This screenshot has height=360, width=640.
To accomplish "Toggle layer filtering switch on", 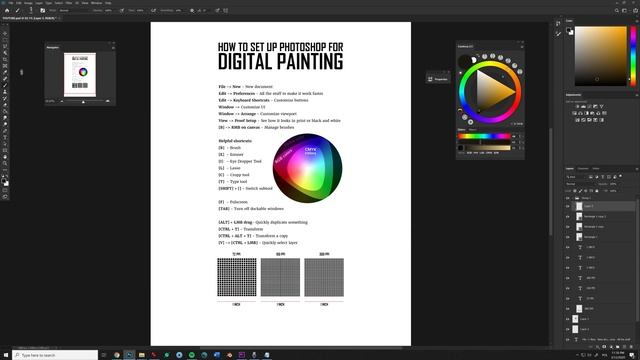I will 620,176.
